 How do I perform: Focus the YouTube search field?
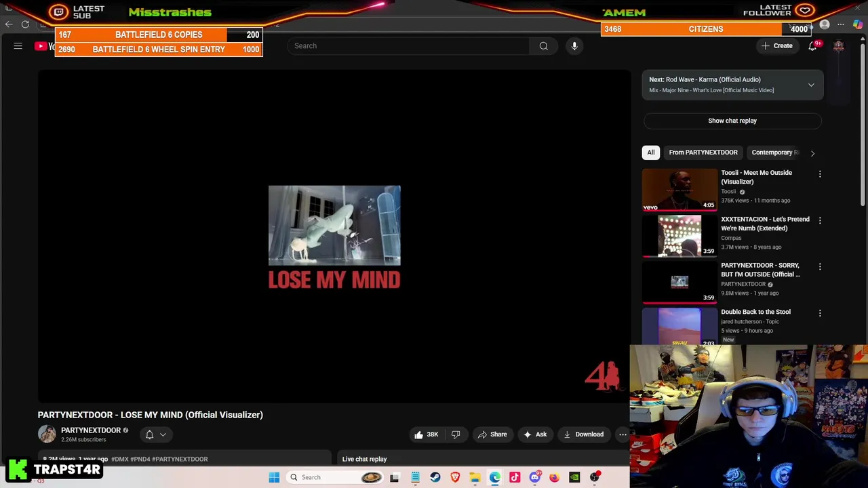pyautogui.click(x=408, y=46)
